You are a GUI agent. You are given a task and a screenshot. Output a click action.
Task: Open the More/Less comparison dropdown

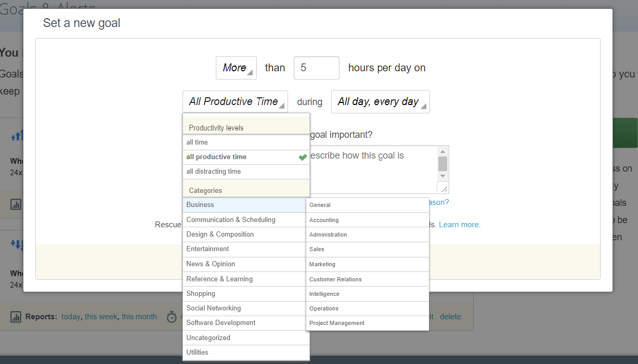click(x=236, y=68)
